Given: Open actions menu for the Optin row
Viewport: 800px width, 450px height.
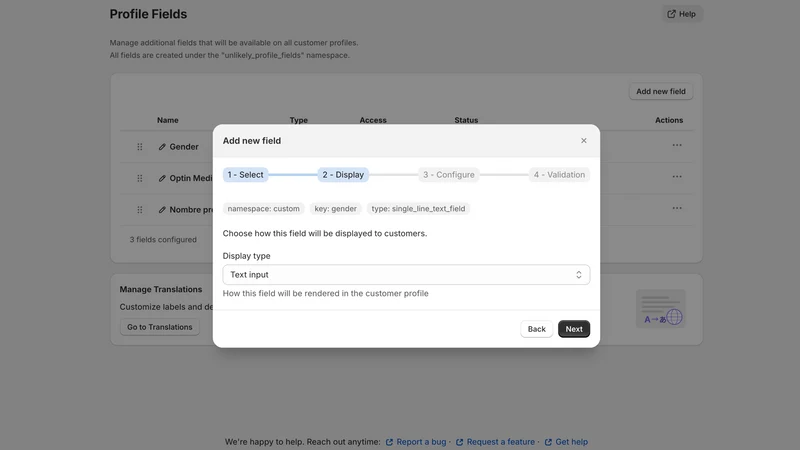Looking at the screenshot, I should click(x=677, y=177).
